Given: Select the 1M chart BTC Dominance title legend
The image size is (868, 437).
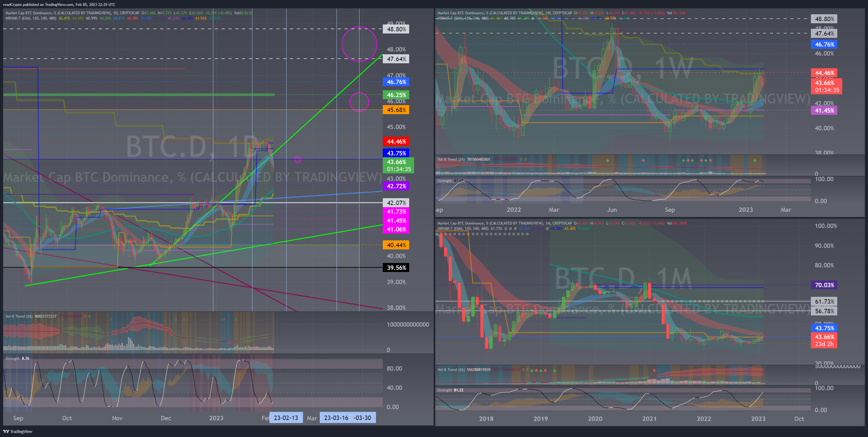Looking at the screenshot, I should pyautogui.click(x=562, y=223).
